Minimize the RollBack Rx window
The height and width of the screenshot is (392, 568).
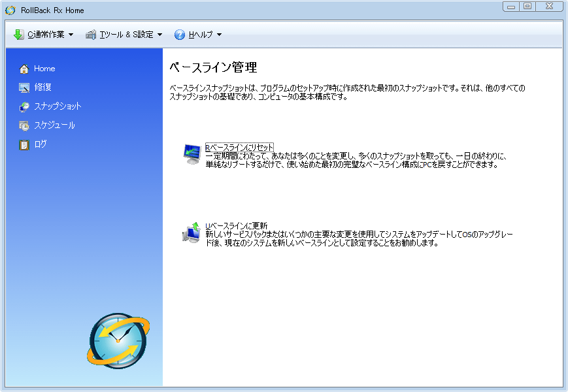coord(511,7)
